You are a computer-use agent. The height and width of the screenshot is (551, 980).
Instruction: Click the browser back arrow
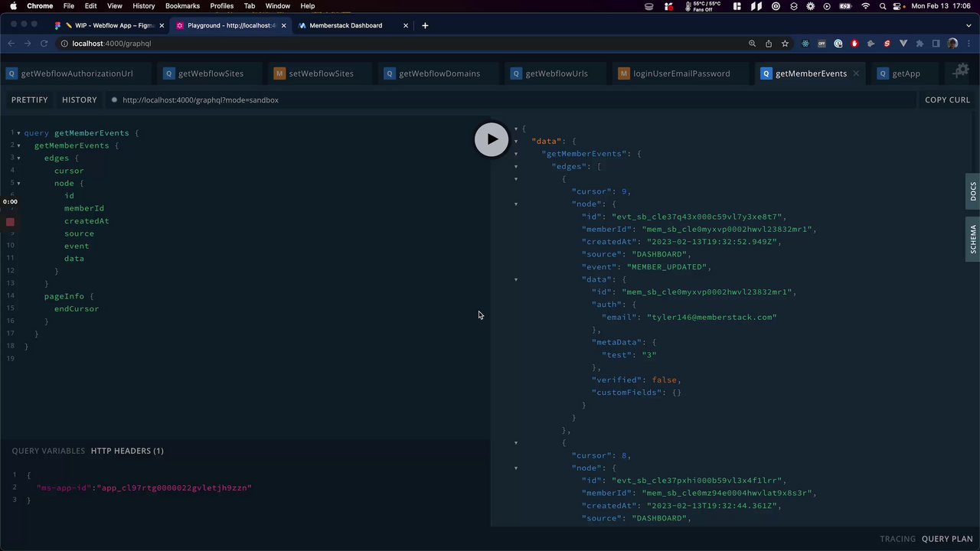[x=11, y=44]
